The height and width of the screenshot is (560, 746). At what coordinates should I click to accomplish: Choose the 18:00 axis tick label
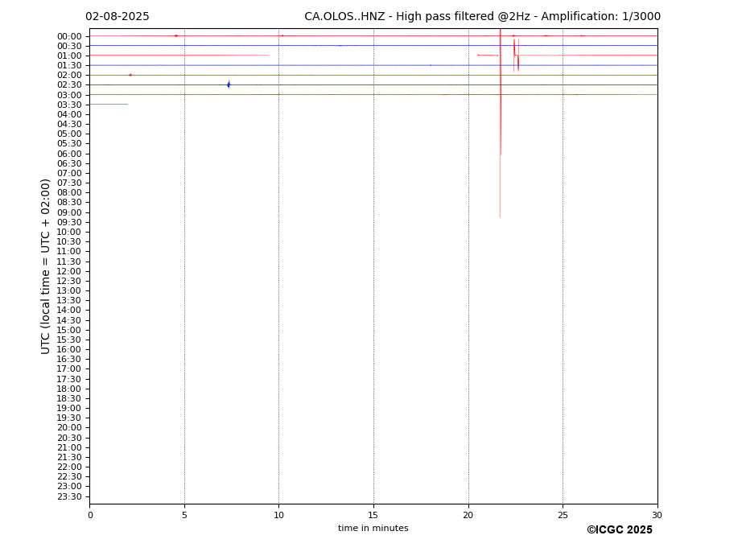pyautogui.click(x=69, y=389)
